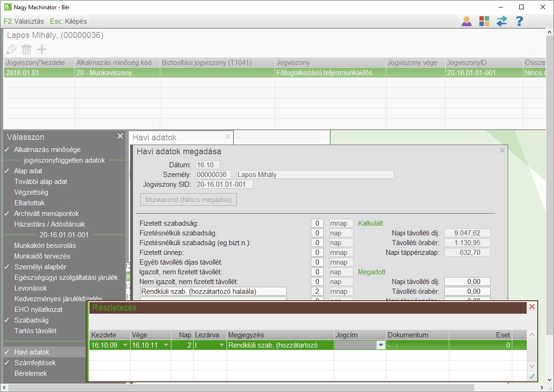Click the Fizetett szabadság value field
The image size is (554, 392).
point(317,223)
